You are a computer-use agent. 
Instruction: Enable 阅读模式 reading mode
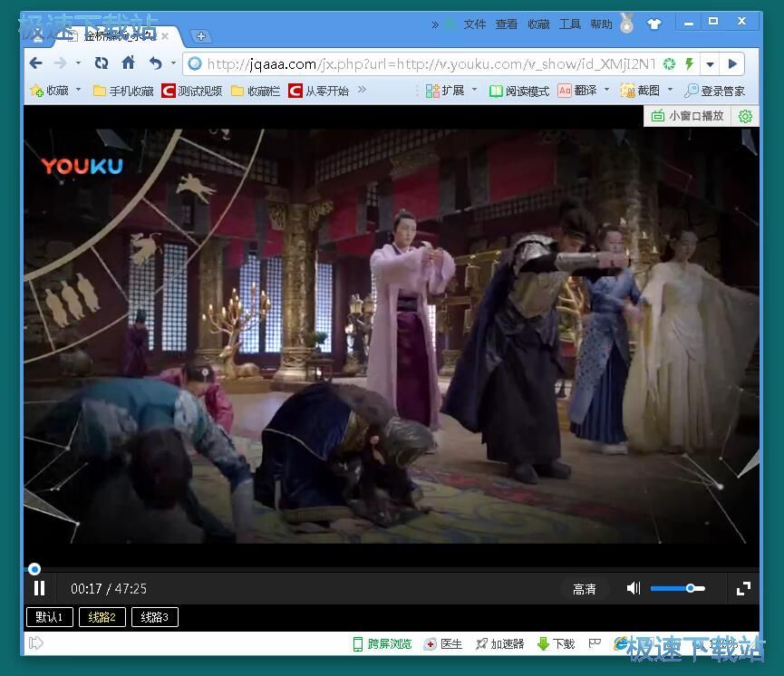tap(519, 91)
